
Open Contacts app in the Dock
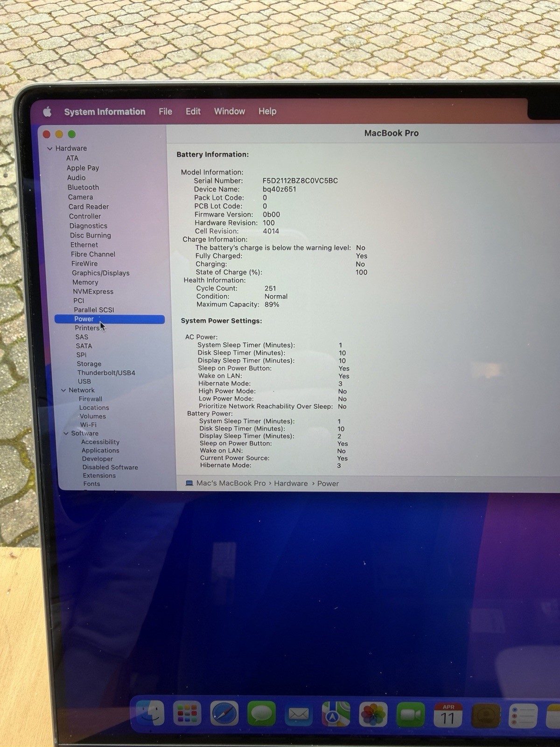(486, 716)
